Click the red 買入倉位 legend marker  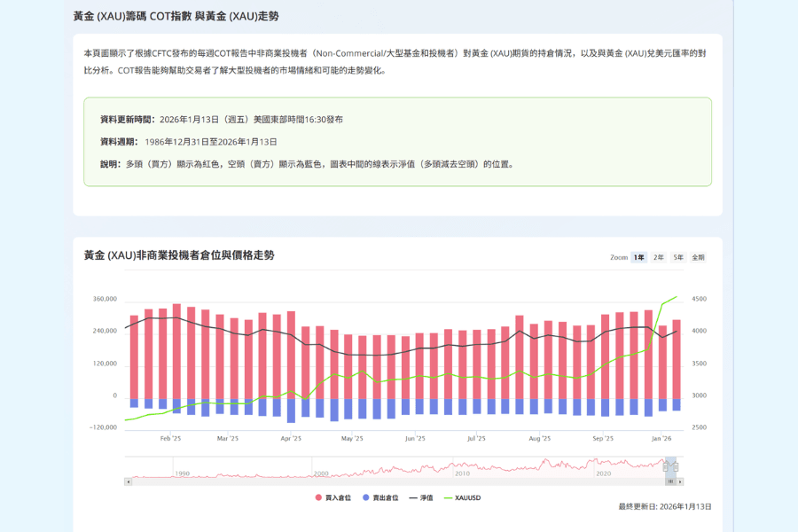(317, 497)
